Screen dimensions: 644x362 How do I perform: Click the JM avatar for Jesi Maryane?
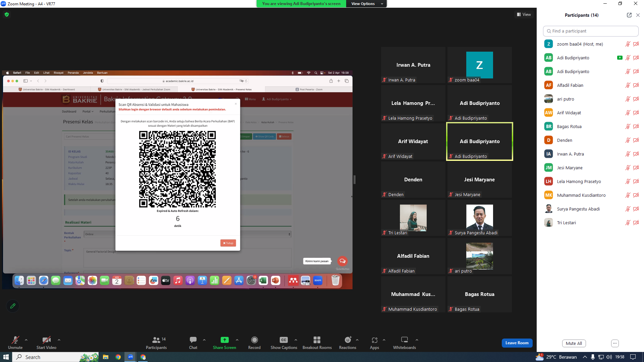click(548, 168)
